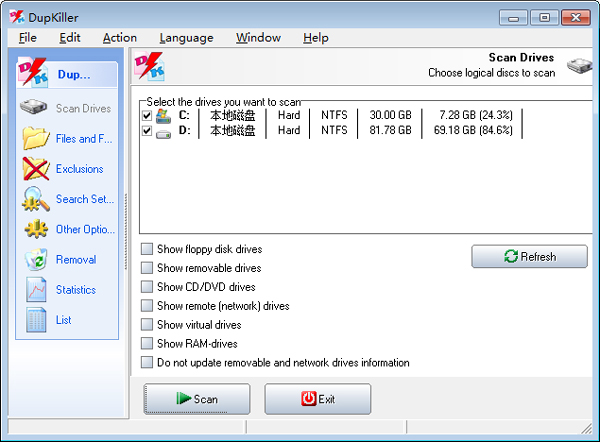600x442 pixels.
Task: Open the Exclusions crossed folder icon
Action: [36, 168]
